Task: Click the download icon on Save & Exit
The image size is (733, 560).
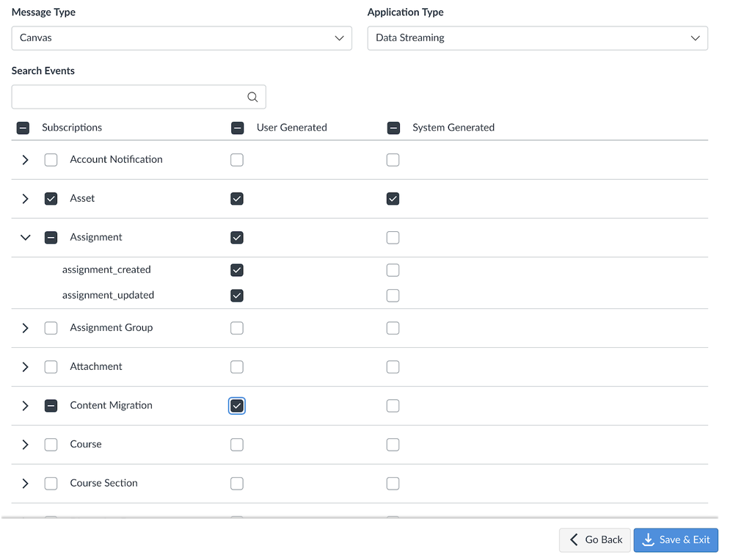Action: (x=649, y=539)
